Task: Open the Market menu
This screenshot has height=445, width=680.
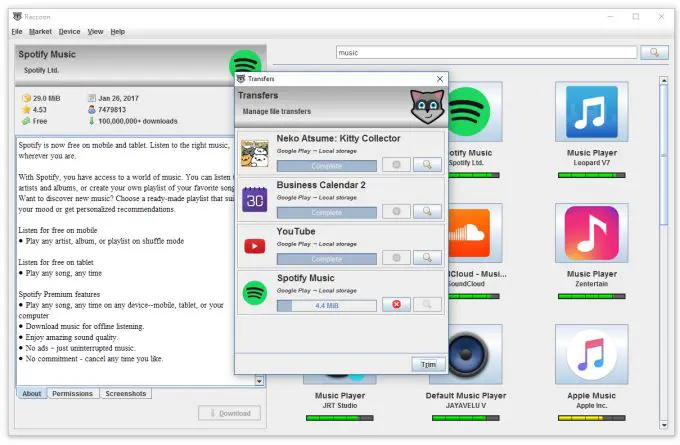Action: coord(40,32)
